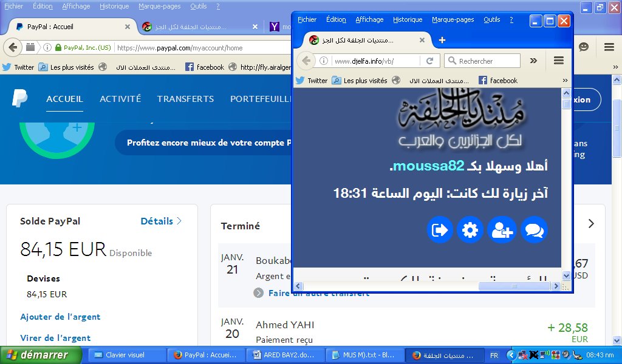
Task: Open Outils menu in the PayPal window
Action: (x=199, y=6)
